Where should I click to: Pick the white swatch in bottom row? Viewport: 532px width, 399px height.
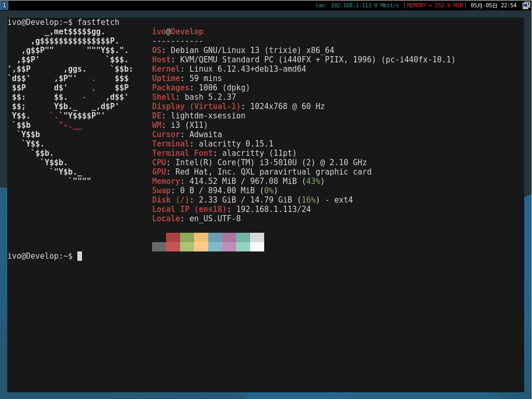tap(257, 247)
